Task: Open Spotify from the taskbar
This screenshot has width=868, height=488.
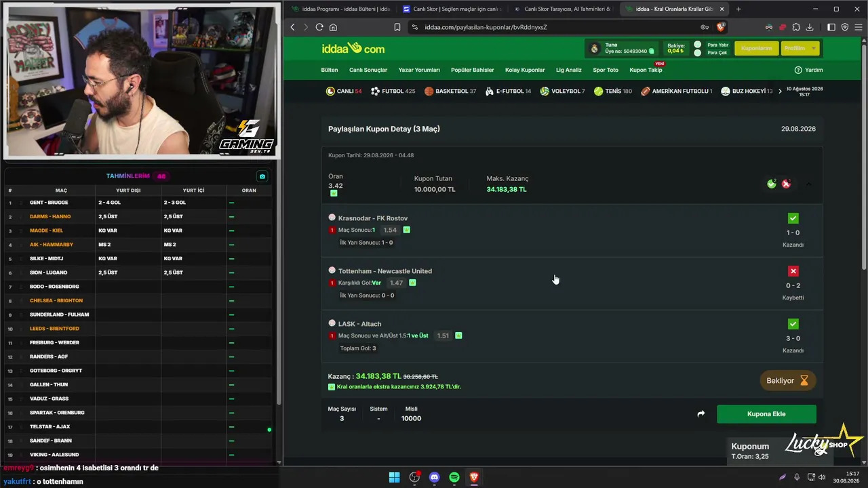Action: 454,477
